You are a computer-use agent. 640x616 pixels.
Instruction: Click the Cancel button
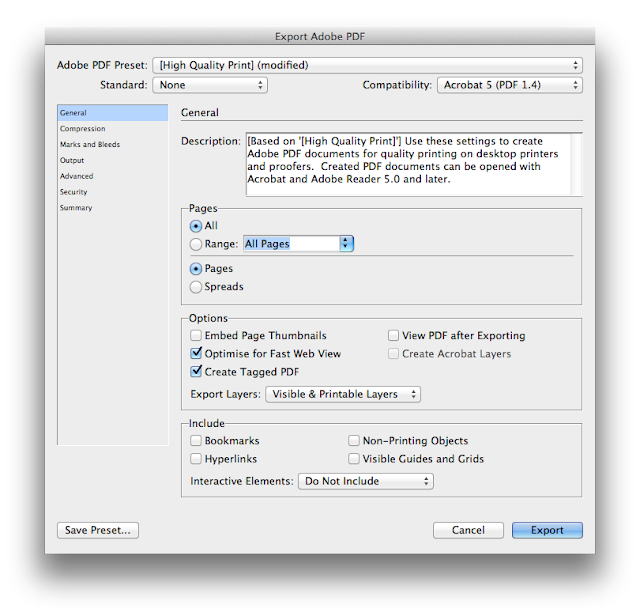468,530
